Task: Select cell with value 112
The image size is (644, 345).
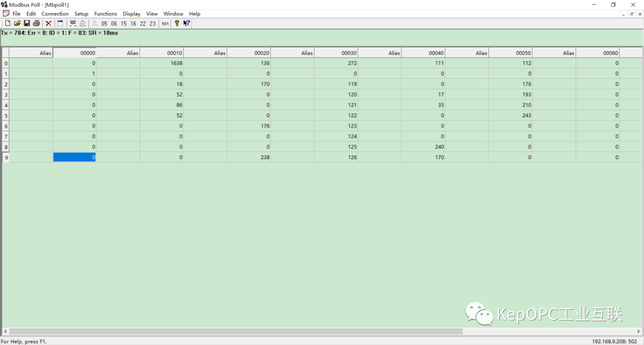Action: point(510,63)
